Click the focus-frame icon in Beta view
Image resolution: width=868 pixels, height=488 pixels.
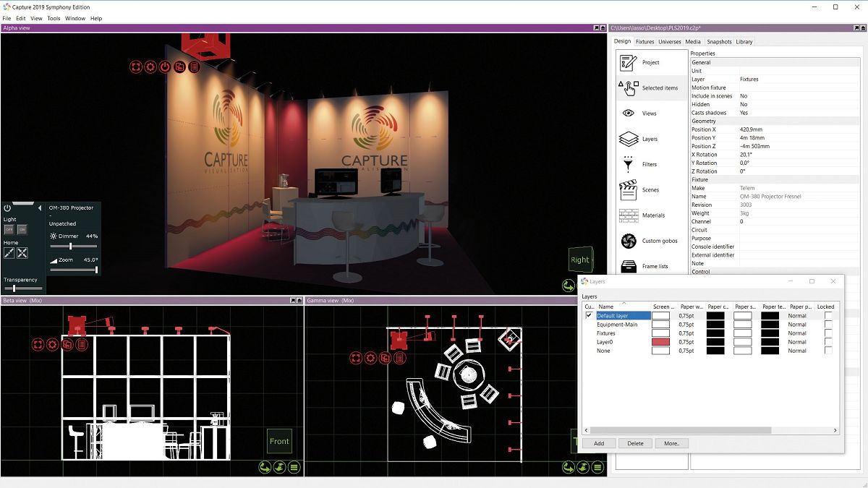pyautogui.click(x=38, y=345)
